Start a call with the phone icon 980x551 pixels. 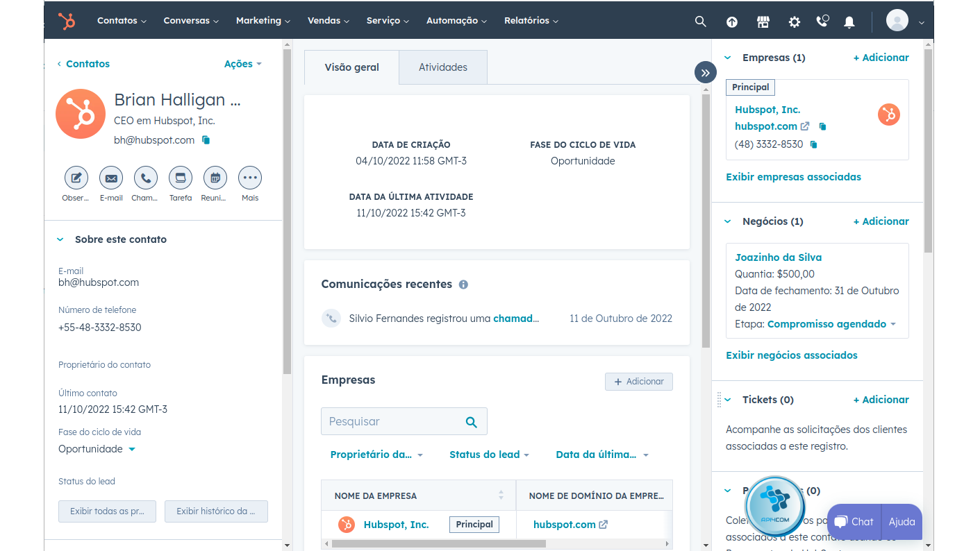[x=146, y=178]
